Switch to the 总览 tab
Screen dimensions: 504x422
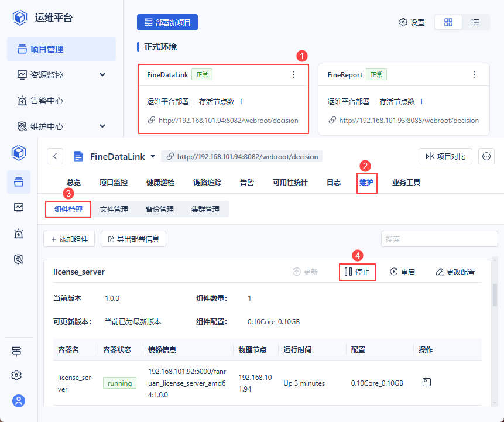74,183
